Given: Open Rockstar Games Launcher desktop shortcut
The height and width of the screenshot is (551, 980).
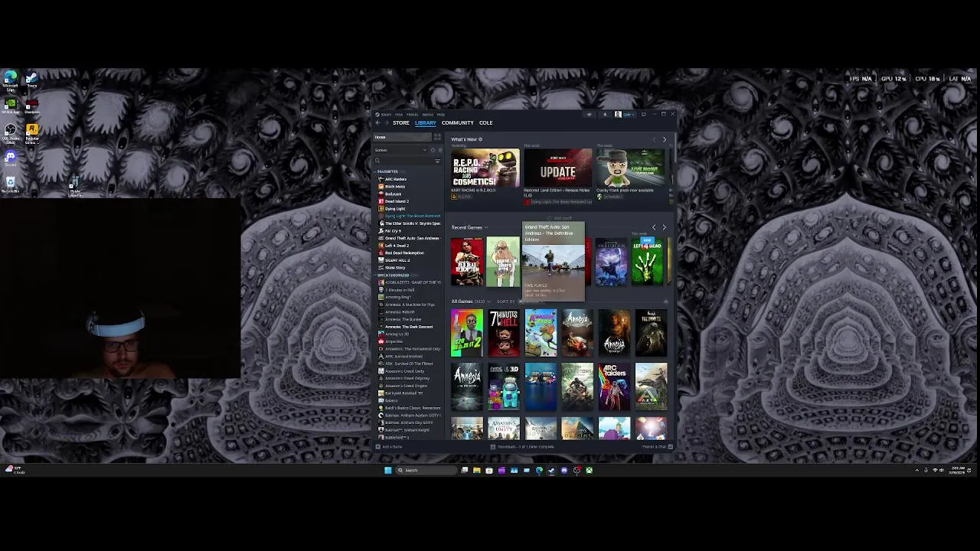Looking at the screenshot, I should 32,134.
